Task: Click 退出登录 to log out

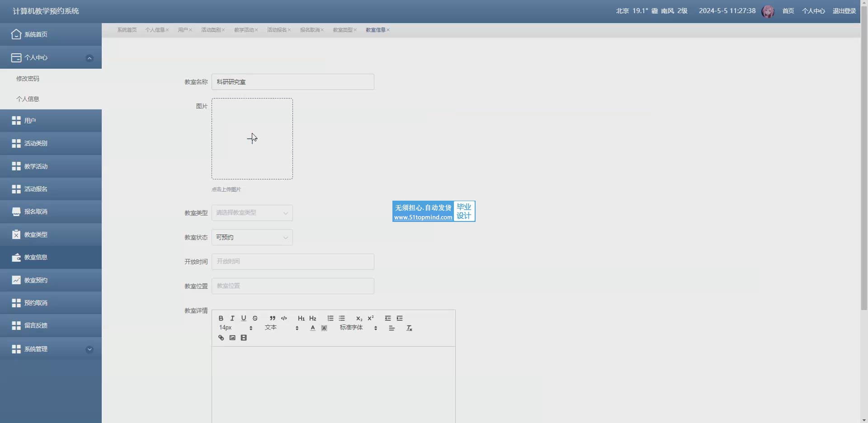Action: click(844, 11)
